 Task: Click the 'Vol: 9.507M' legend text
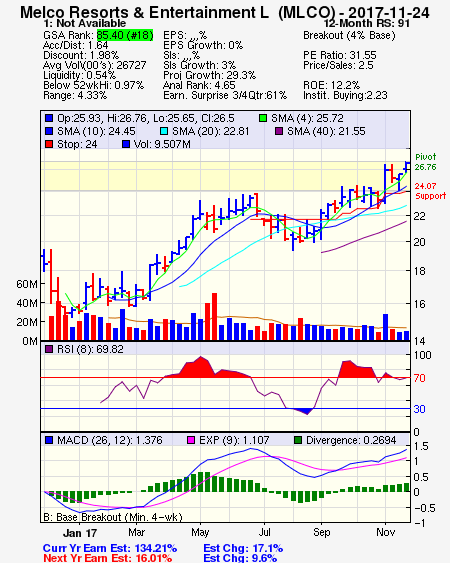[162, 144]
